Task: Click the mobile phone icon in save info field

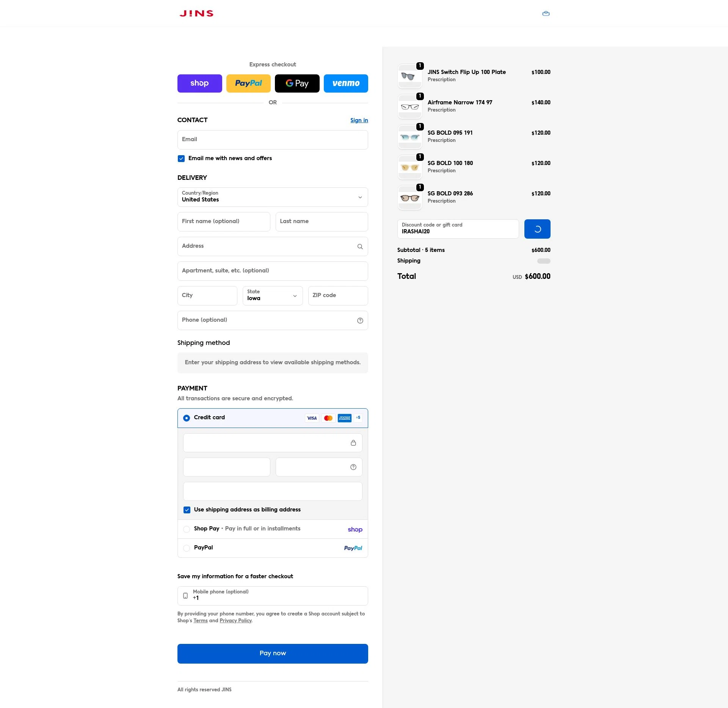Action: (185, 596)
